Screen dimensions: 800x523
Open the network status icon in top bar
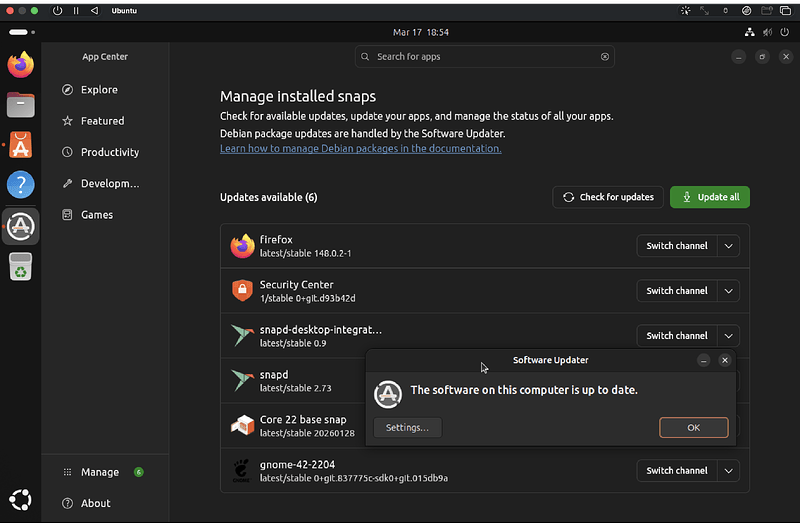pyautogui.click(x=749, y=32)
